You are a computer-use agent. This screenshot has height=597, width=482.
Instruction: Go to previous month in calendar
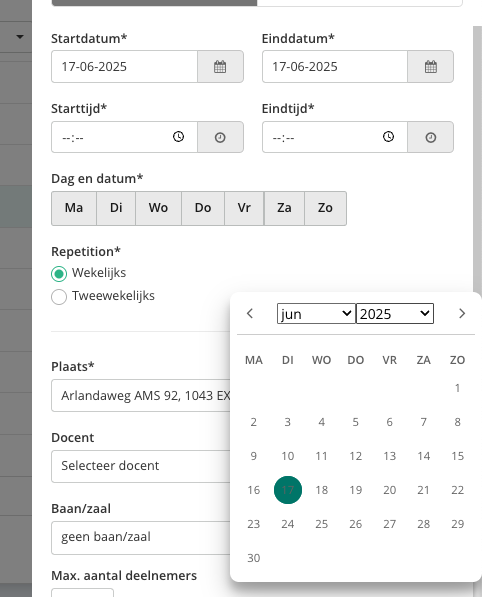click(x=250, y=314)
